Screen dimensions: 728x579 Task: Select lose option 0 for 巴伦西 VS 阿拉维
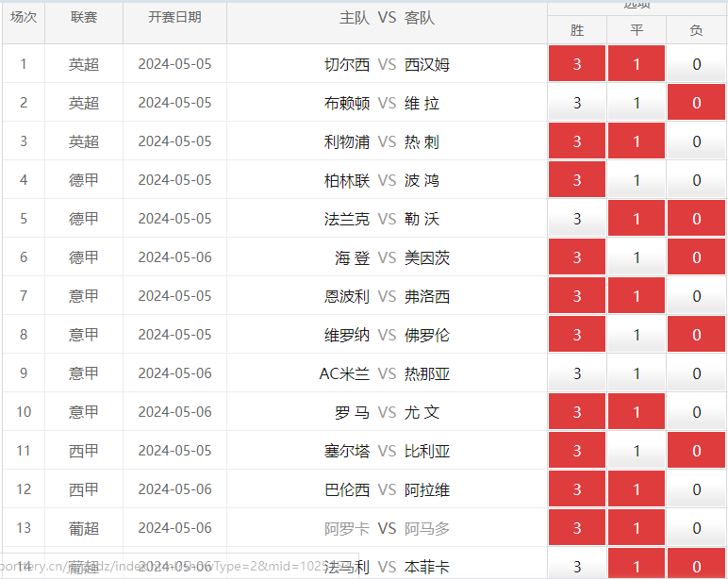(696, 488)
